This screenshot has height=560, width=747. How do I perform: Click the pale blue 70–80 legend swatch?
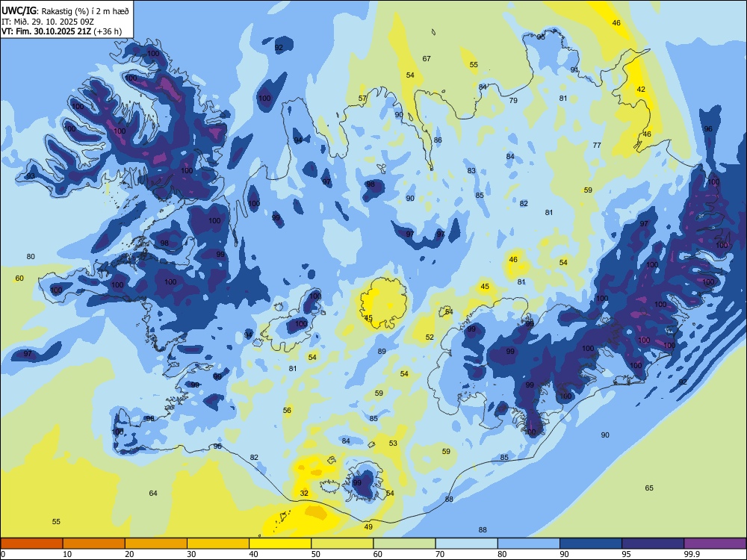pyautogui.click(x=466, y=544)
